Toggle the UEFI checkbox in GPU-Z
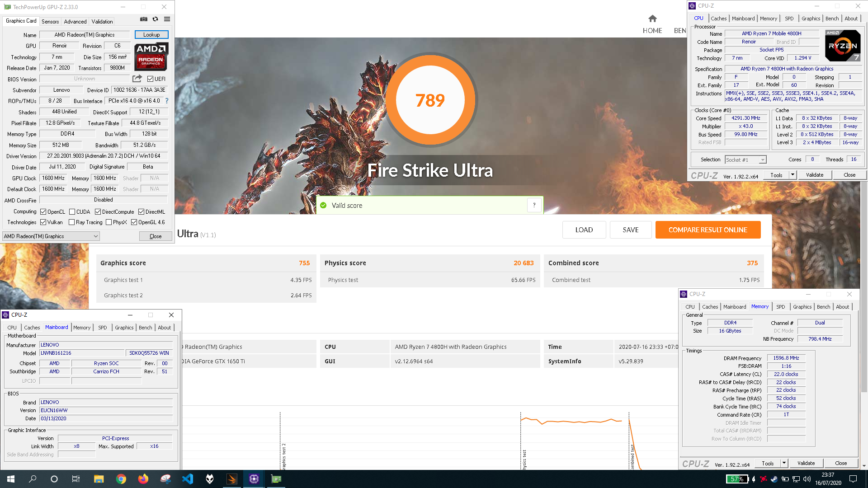The height and width of the screenshot is (488, 868). [x=150, y=79]
